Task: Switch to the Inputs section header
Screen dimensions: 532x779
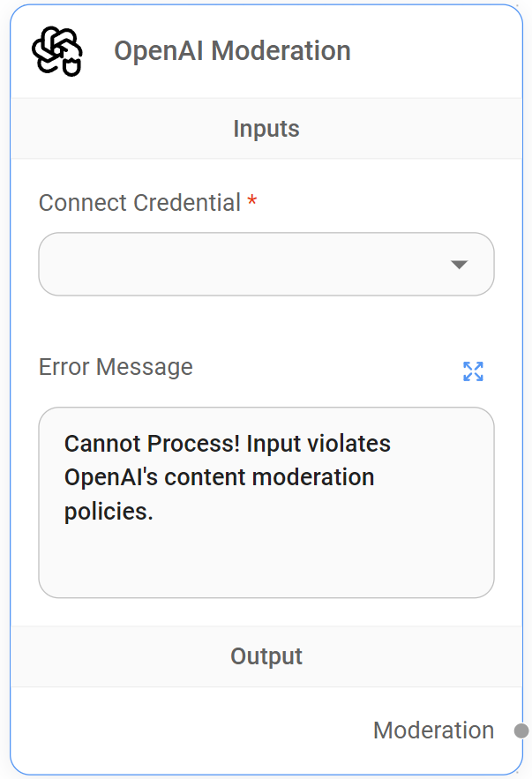Action: (266, 129)
